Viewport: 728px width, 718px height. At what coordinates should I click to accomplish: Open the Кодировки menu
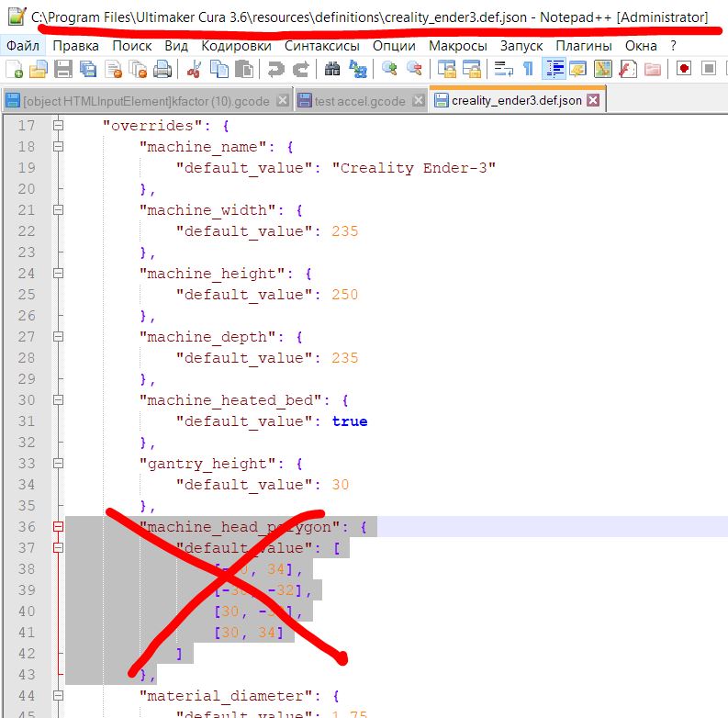(x=236, y=45)
